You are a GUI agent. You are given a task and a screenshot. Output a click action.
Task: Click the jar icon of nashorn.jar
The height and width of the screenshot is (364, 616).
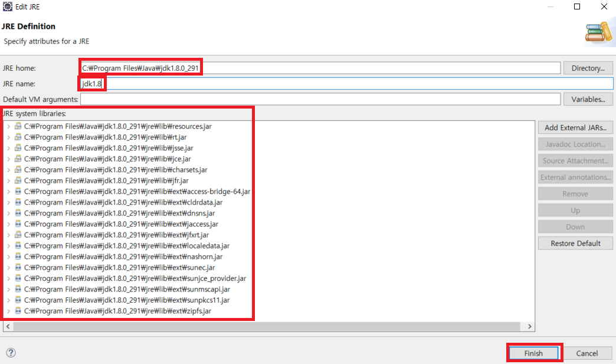pos(18,257)
